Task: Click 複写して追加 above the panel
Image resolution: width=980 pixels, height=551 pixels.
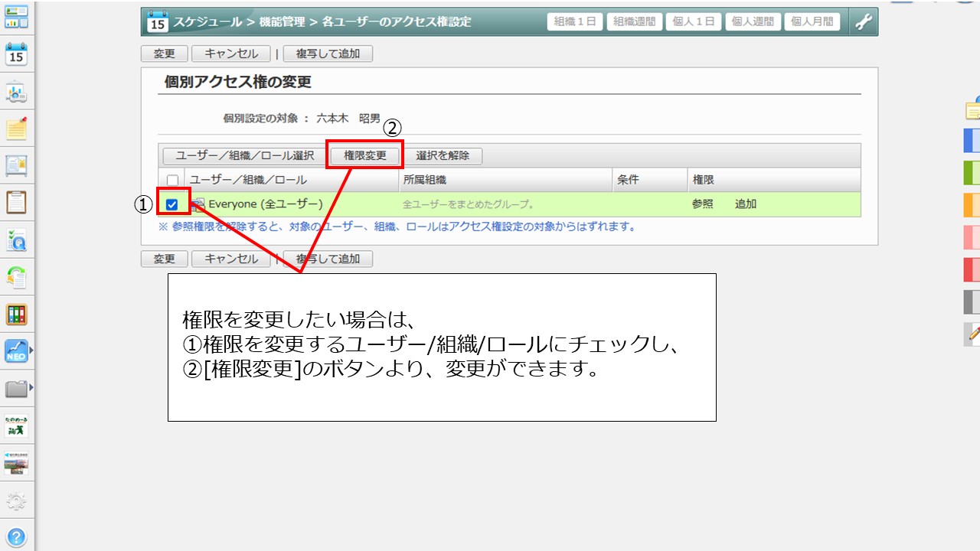Action: (328, 54)
